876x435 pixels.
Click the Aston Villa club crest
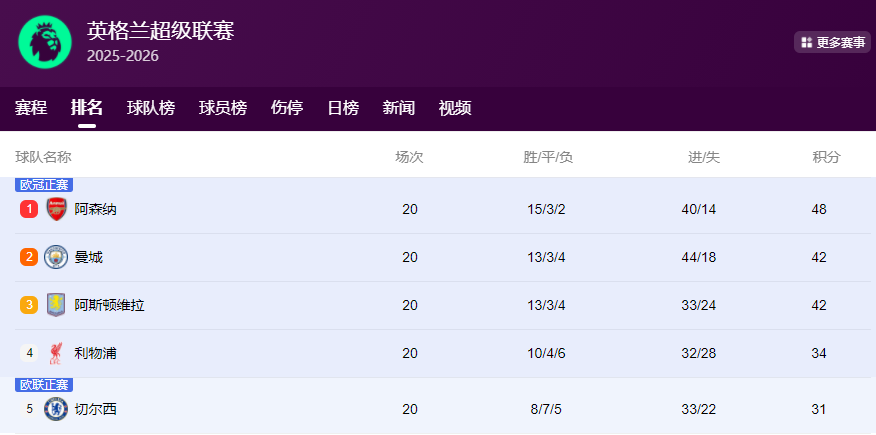tap(56, 305)
